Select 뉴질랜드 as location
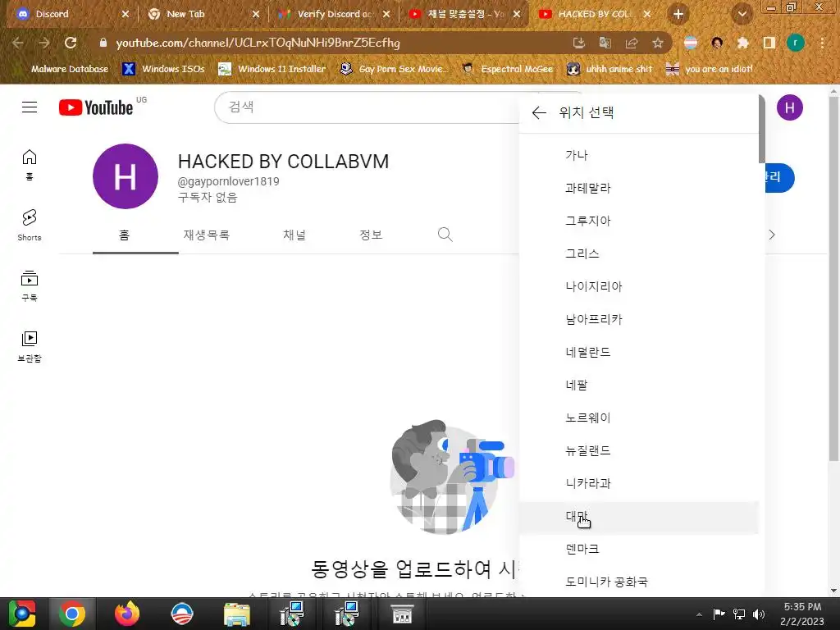The height and width of the screenshot is (630, 840). click(x=639, y=450)
